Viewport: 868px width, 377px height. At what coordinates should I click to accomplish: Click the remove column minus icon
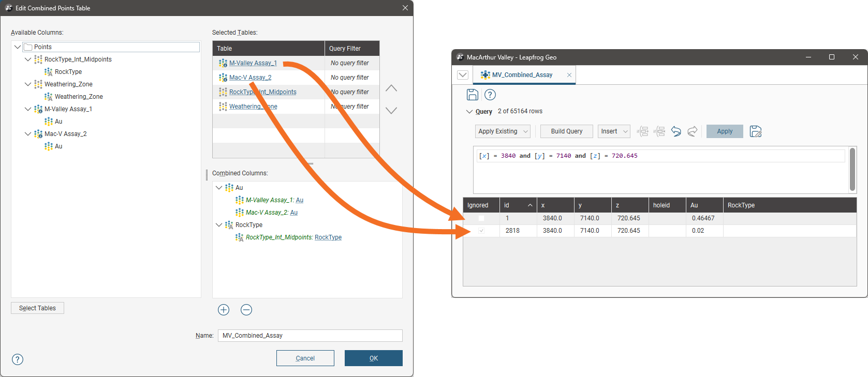(246, 310)
